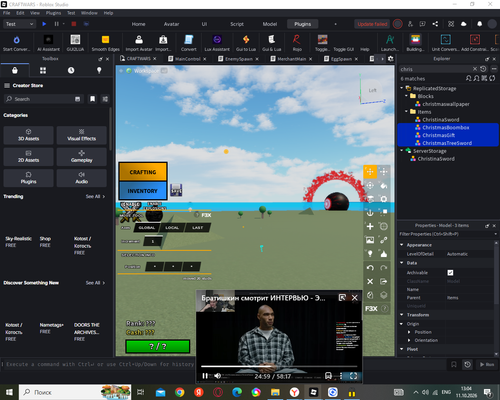Open the File menu
The width and height of the screenshot is (500, 400).
tap(6, 13)
